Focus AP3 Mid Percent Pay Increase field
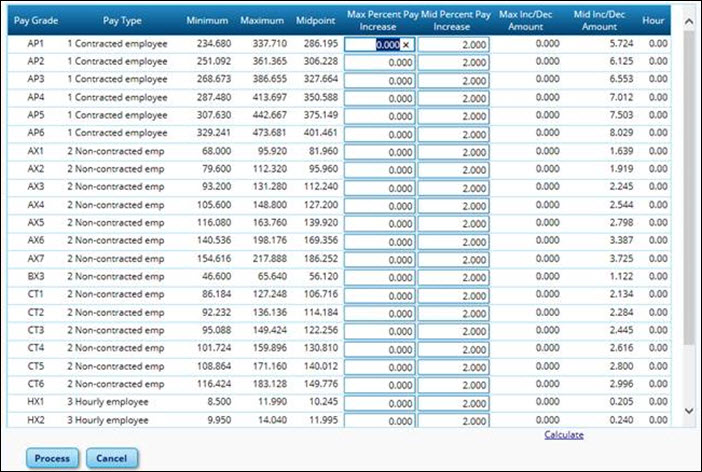 (454, 81)
